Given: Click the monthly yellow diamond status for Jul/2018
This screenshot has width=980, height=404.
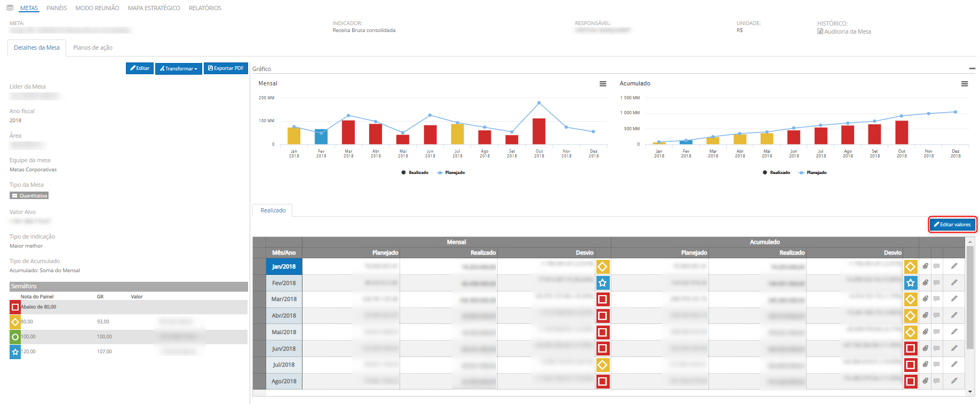Looking at the screenshot, I should point(603,365).
